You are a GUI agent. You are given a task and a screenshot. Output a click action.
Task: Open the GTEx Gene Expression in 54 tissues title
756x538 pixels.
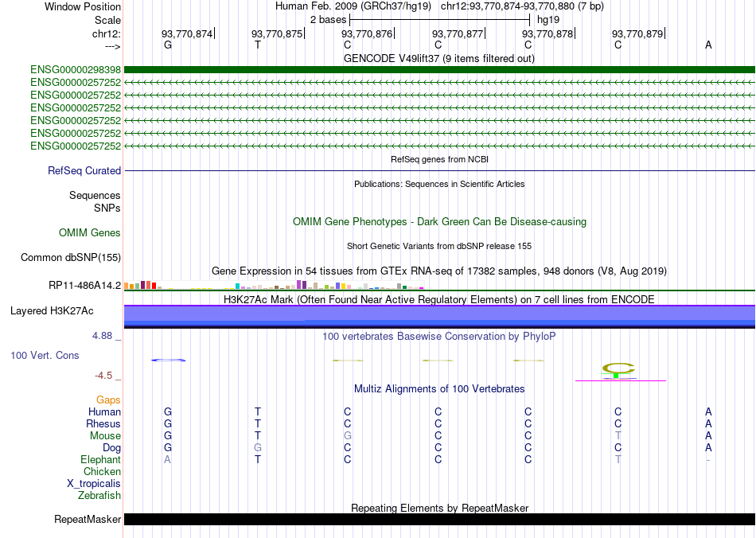(x=439, y=271)
